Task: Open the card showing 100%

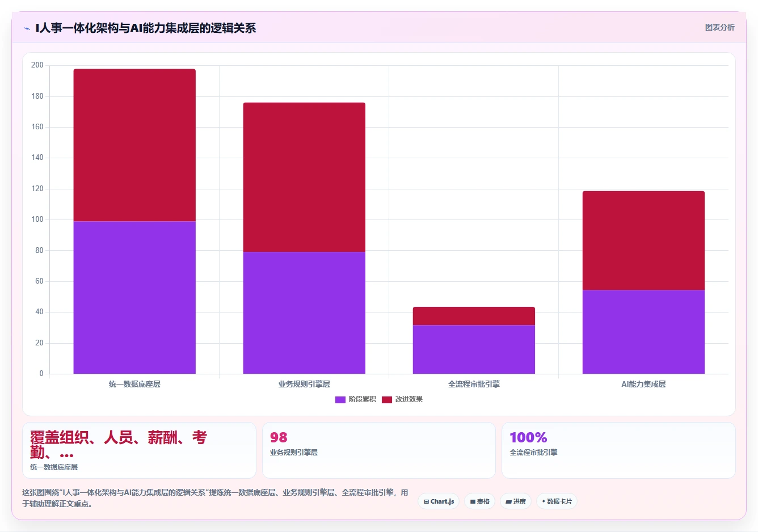Action: click(618, 450)
